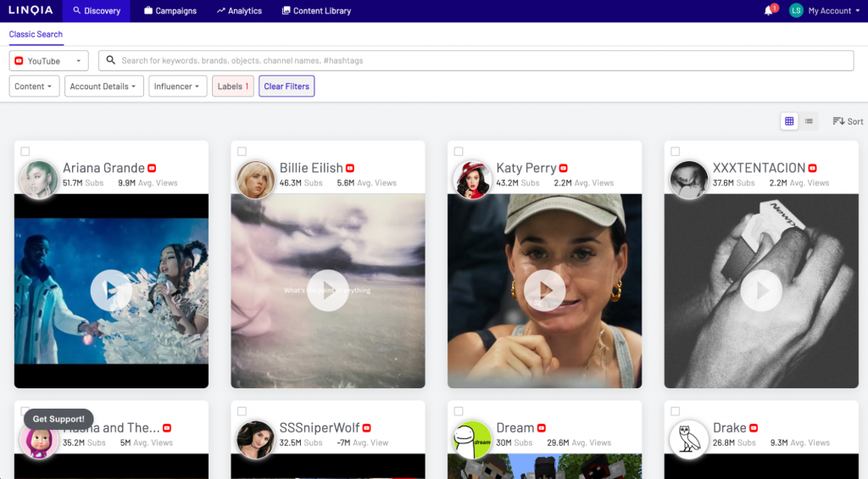The width and height of the screenshot is (868, 479).
Task: Open the YouTube platform dropdown
Action: (x=48, y=61)
